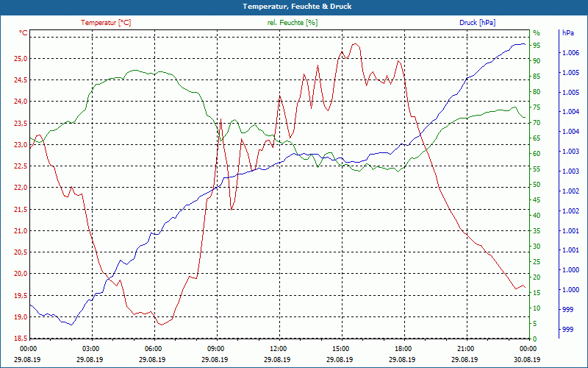The width and height of the screenshot is (588, 368).
Task: Click the '15' humidity axis value
Action: 537,292
